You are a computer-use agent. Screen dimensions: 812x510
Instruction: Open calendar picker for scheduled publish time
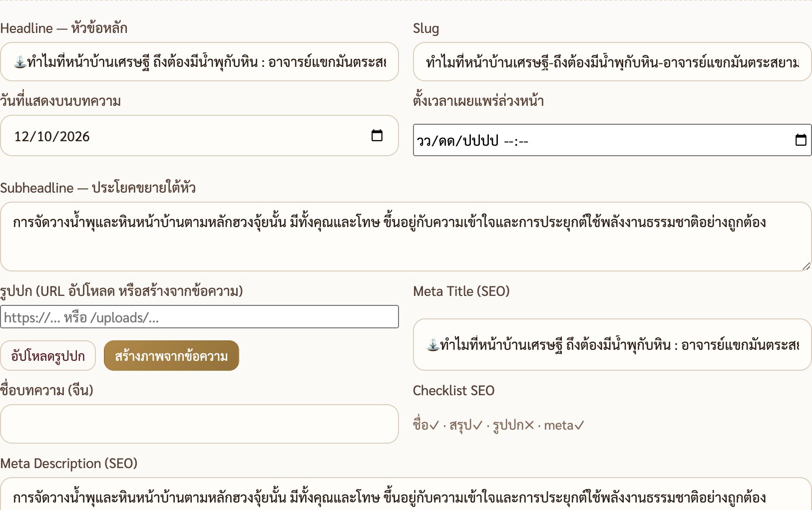coord(801,140)
